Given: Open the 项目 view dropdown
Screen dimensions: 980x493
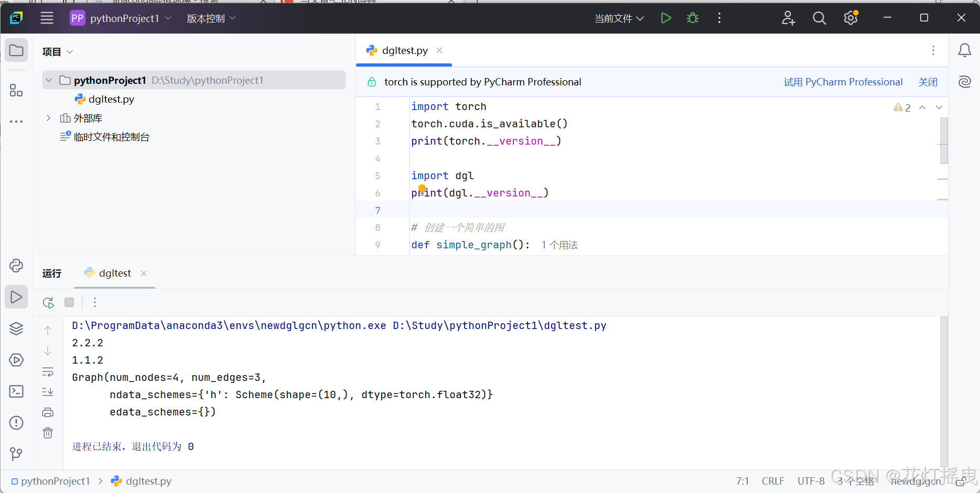Looking at the screenshot, I should (x=58, y=51).
